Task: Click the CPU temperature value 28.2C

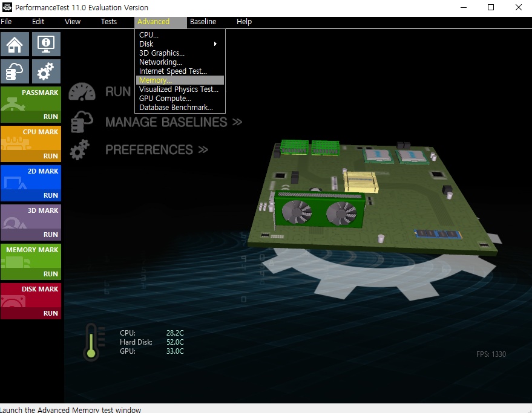Action: (x=175, y=333)
